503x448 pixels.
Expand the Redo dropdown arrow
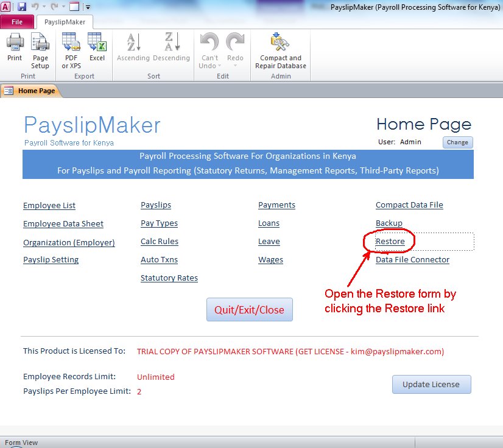[x=235, y=66]
